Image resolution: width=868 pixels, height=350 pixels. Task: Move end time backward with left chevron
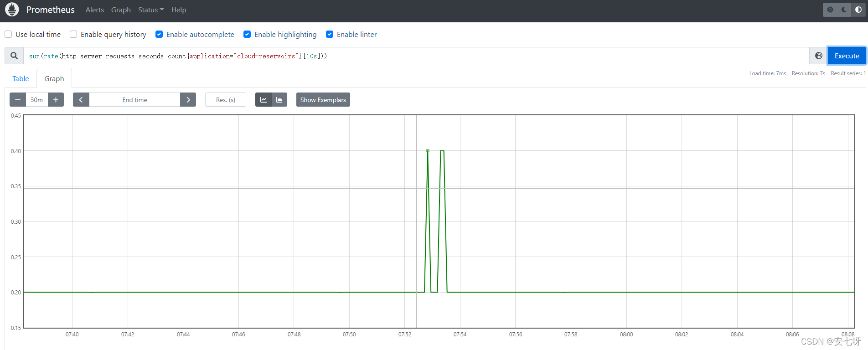point(81,100)
